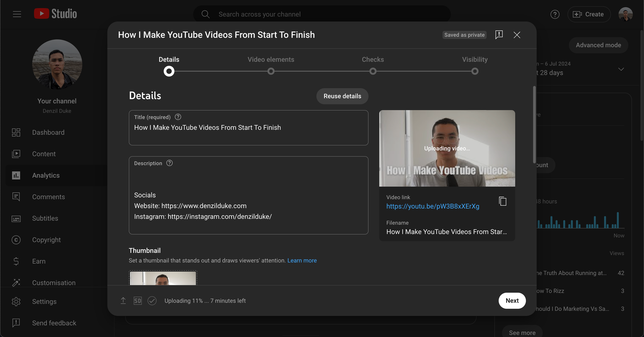
Task: Click the thumbnail Learn more link
Action: pyautogui.click(x=302, y=260)
